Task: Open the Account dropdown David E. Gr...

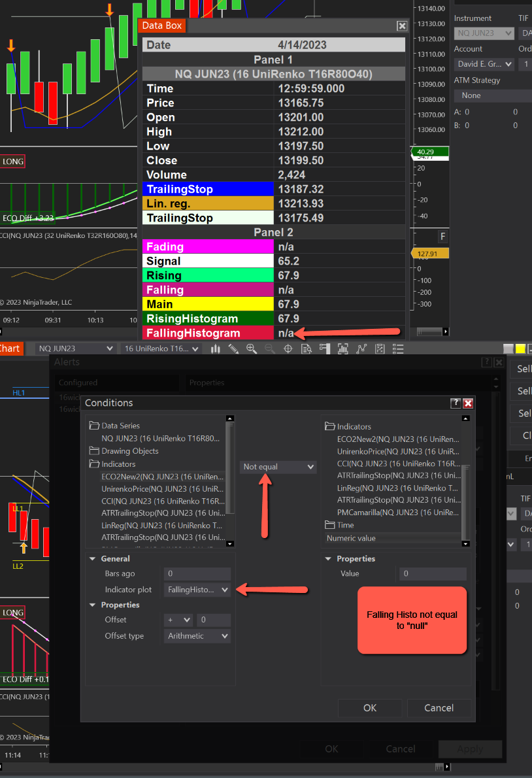Action: (x=484, y=64)
